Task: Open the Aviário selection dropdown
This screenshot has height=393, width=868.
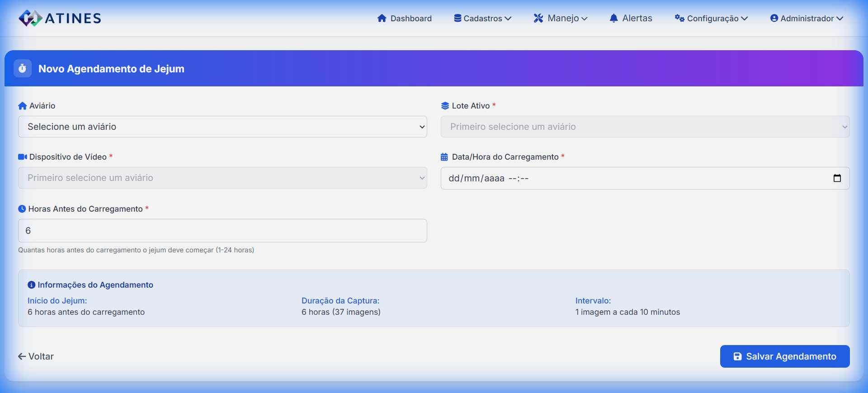Action: click(x=222, y=127)
